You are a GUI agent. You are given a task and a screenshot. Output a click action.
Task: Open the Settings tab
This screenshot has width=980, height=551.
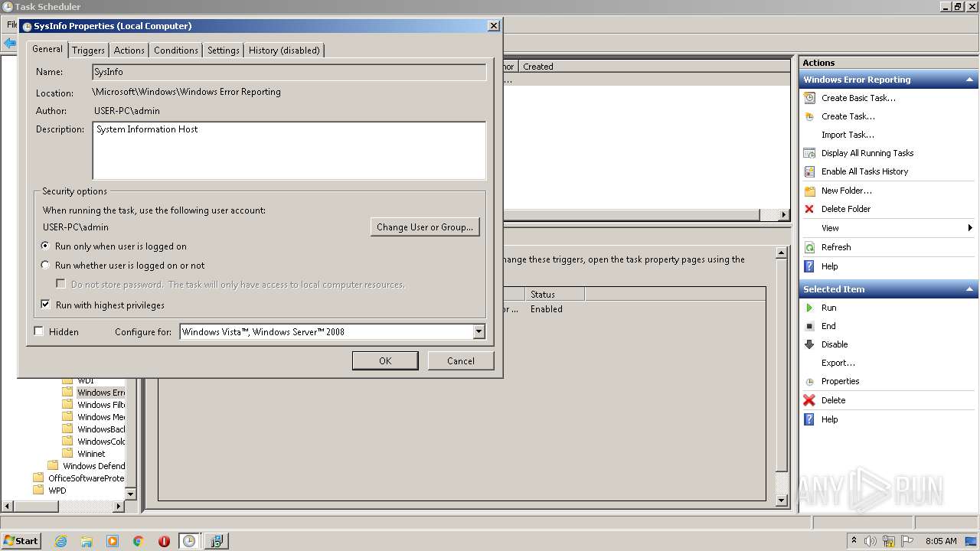[x=224, y=51]
